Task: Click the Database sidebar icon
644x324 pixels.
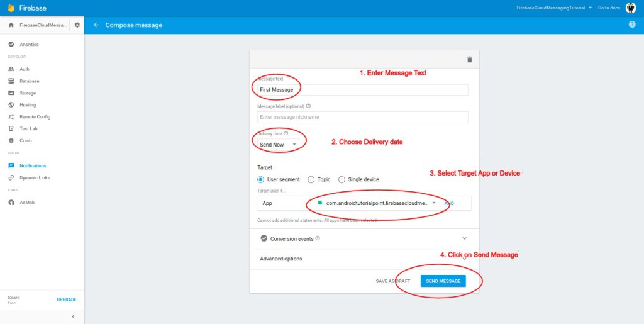Action: (x=11, y=81)
